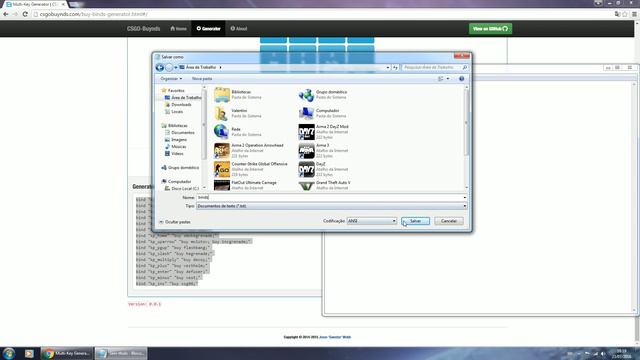Select FlatOut Ultimate Carnage shortcut
Screen dimensions: 640x360
point(222,185)
